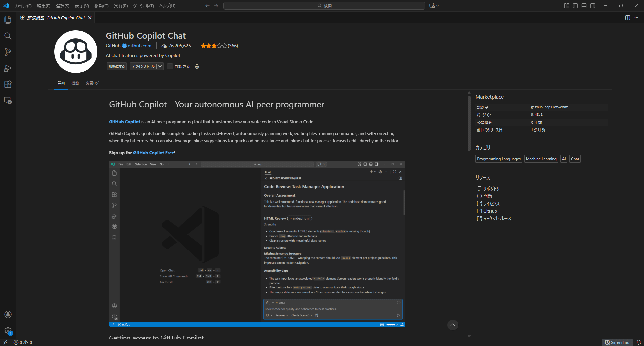Click the notifications bell in status bar

(x=639, y=342)
